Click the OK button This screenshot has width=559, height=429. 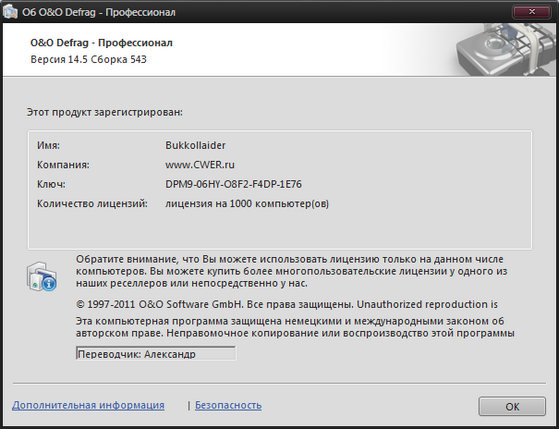(x=512, y=407)
